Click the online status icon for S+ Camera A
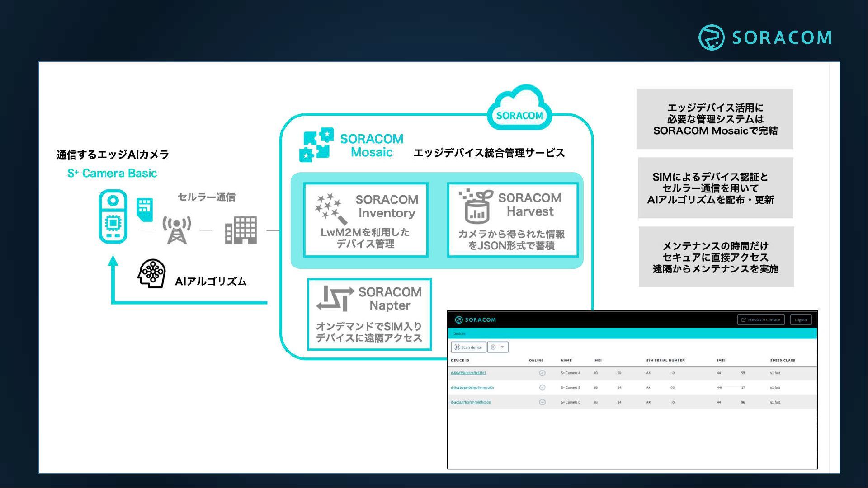This screenshot has width=868, height=488. coord(542,373)
